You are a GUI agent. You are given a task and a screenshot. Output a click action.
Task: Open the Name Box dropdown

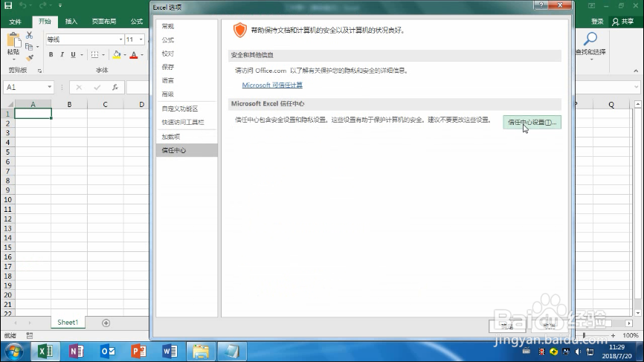pos(49,87)
